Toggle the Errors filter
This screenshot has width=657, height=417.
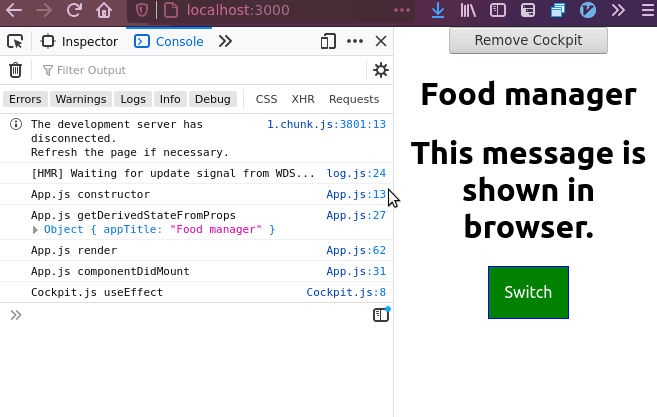[x=25, y=99]
